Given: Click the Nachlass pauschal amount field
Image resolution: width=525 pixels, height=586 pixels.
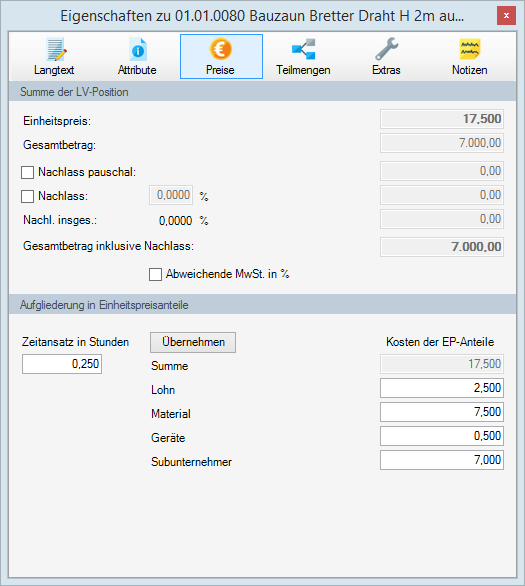Looking at the screenshot, I should pyautogui.click(x=442, y=171).
